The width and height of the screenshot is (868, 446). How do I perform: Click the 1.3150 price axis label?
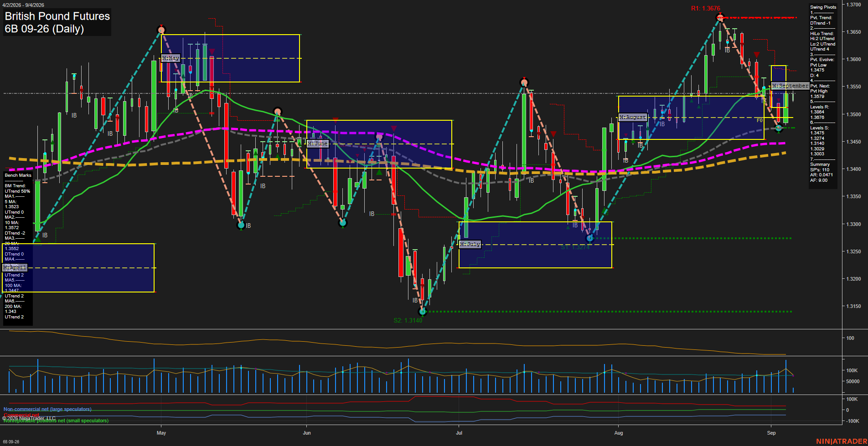(853, 306)
